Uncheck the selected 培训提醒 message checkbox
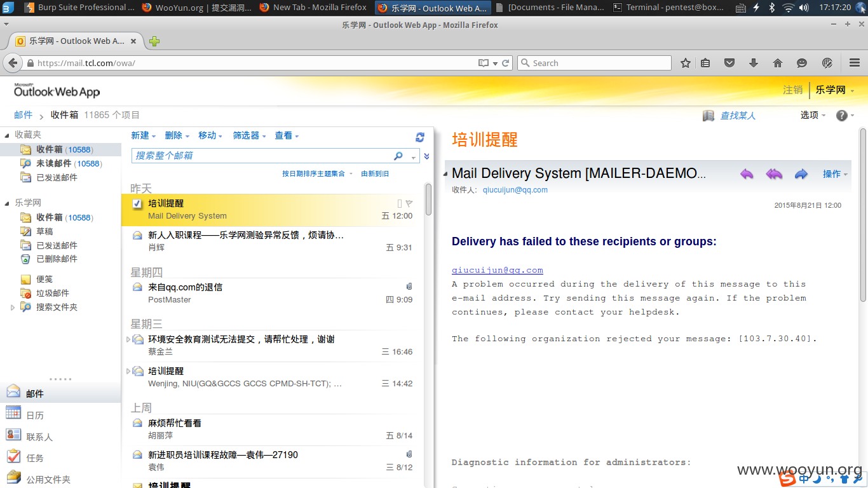The width and height of the screenshot is (868, 488). tap(137, 203)
